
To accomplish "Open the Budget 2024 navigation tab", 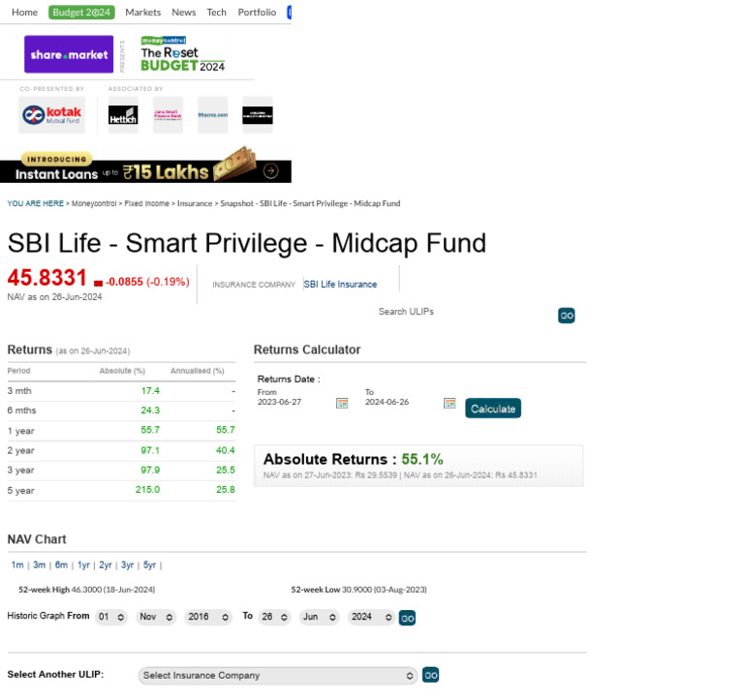I will pyautogui.click(x=81, y=13).
